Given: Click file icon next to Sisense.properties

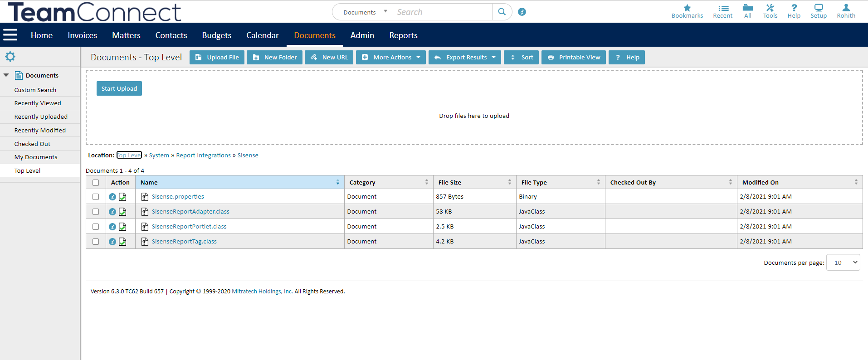Looking at the screenshot, I should pos(145,197).
